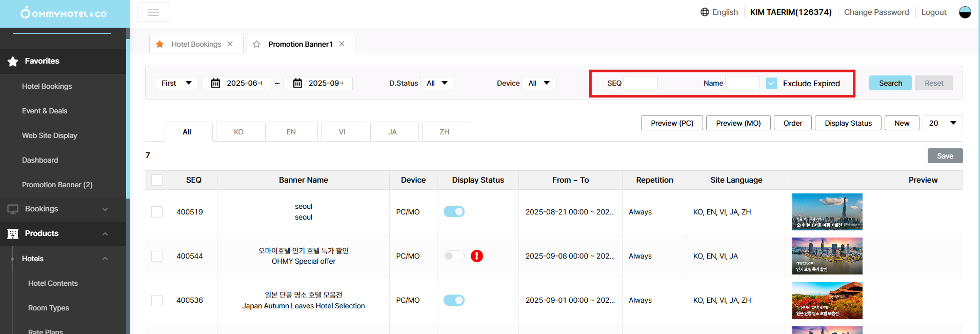Image resolution: width=980 pixels, height=334 pixels.
Task: Click the hamburger menu toggle icon
Action: [x=153, y=12]
